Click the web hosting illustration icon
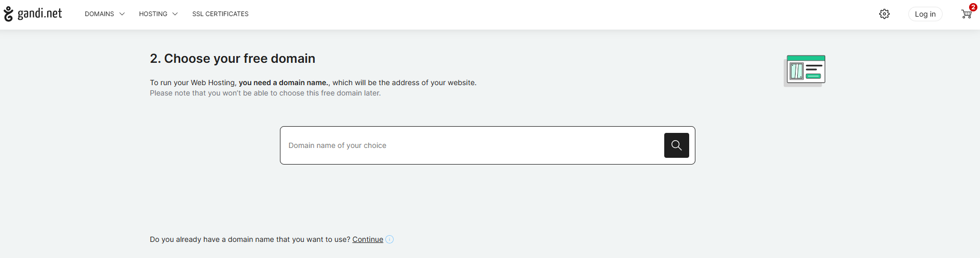Image resolution: width=980 pixels, height=258 pixels. click(804, 71)
